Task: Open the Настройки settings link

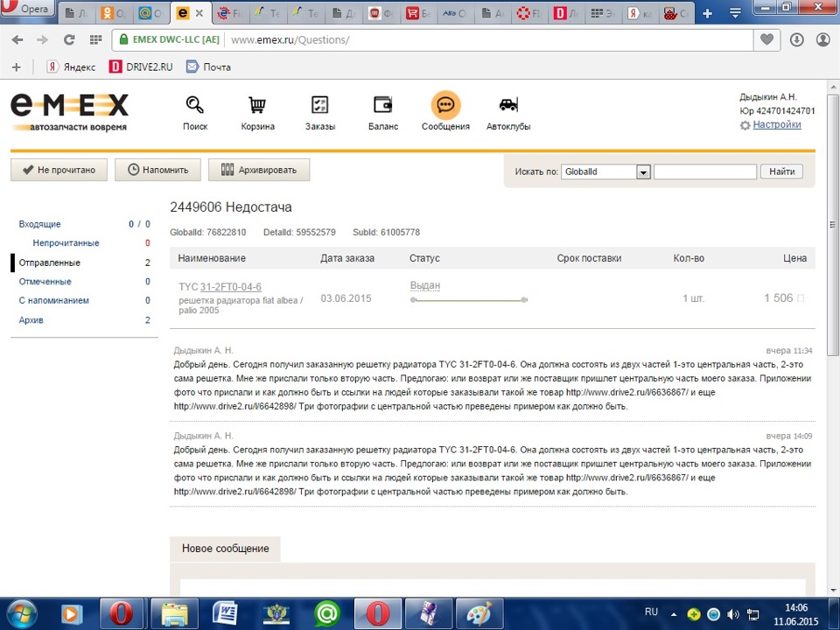Action: [777, 125]
